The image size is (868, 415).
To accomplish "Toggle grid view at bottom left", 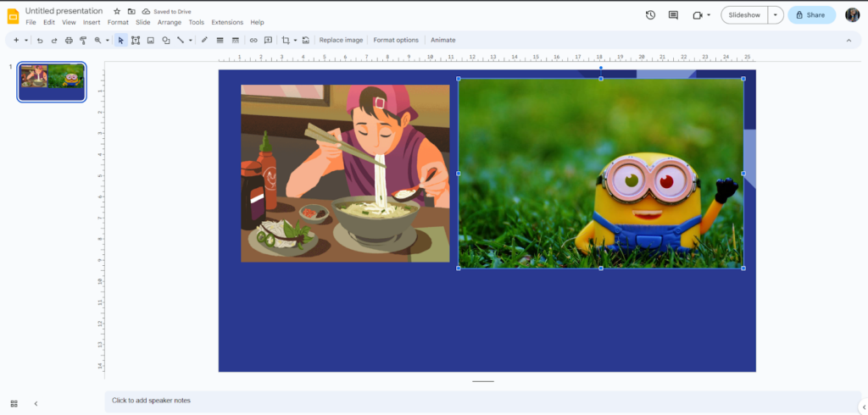I will 14,403.
